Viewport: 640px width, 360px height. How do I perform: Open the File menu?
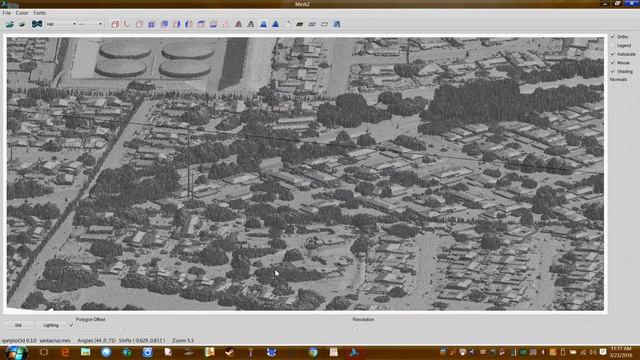(x=7, y=13)
